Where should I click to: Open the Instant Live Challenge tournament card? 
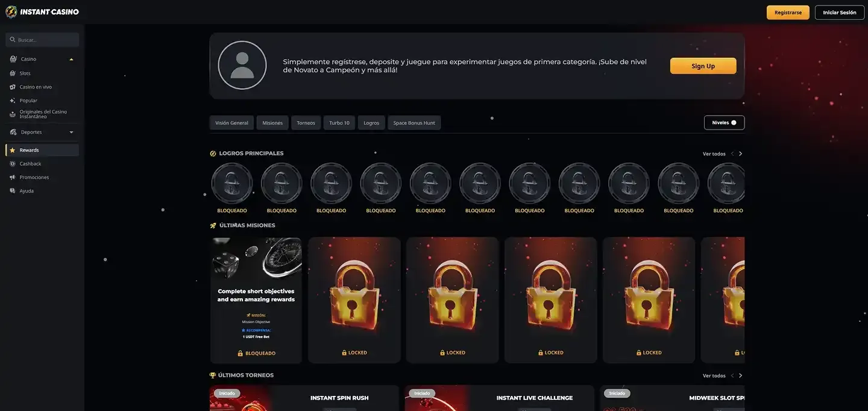pos(500,398)
